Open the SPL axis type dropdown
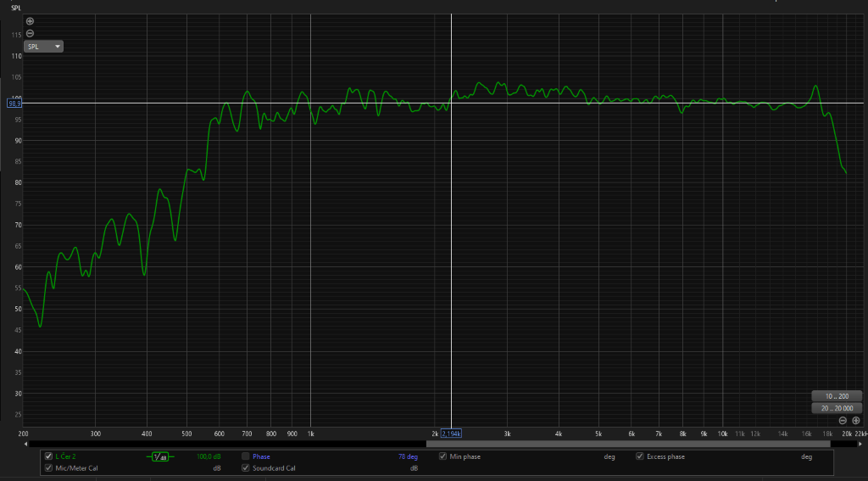This screenshot has height=481, width=868. pyautogui.click(x=43, y=47)
